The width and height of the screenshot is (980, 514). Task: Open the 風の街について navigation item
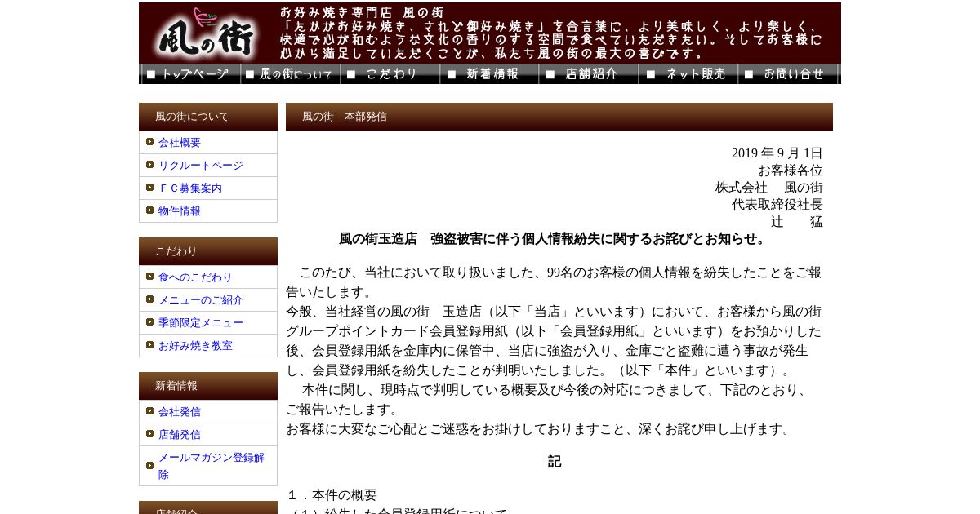[291, 74]
